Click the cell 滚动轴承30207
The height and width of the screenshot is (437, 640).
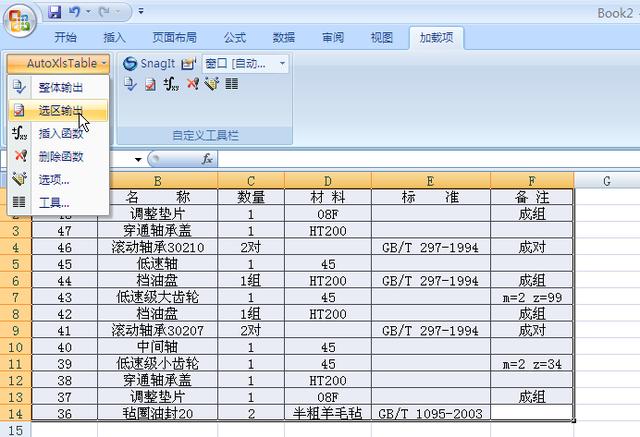[158, 330]
